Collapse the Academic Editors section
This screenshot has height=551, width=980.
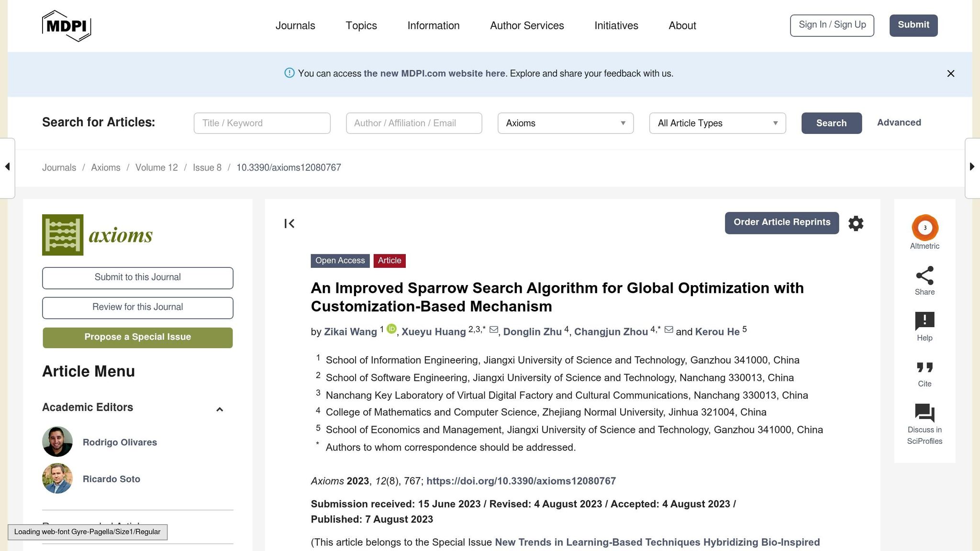point(220,409)
